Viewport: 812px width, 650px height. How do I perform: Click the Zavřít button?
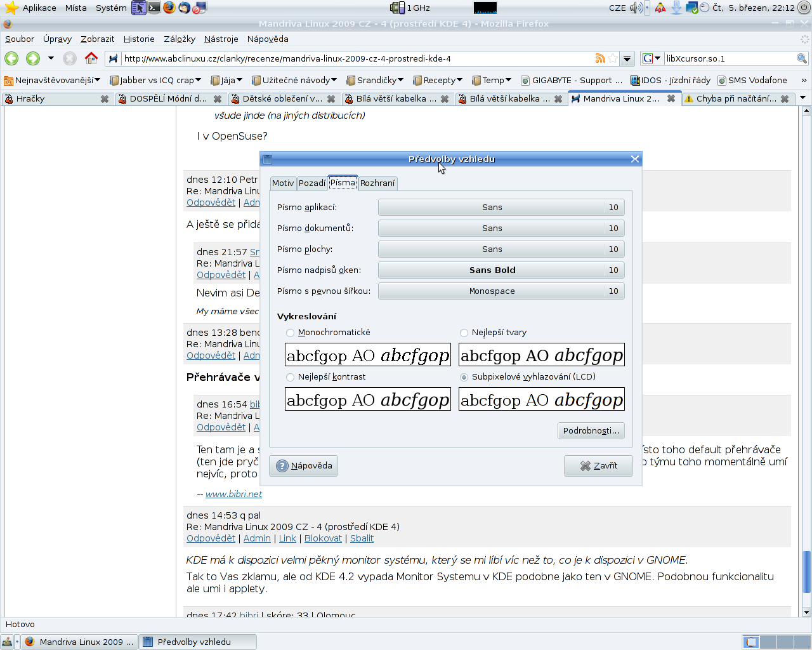pos(599,466)
